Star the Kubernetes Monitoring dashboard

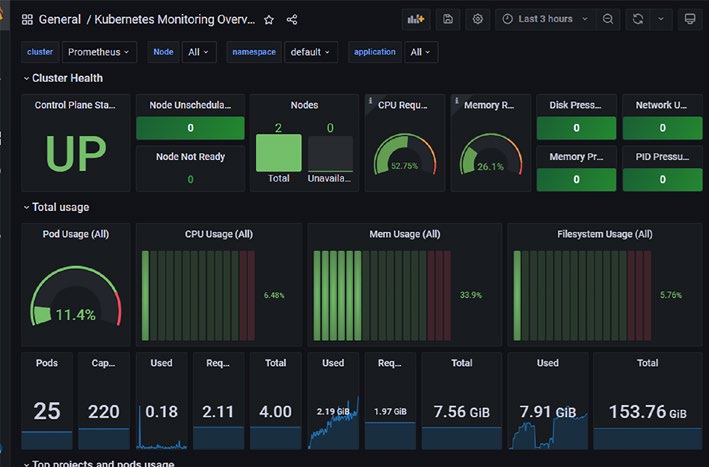click(x=269, y=19)
